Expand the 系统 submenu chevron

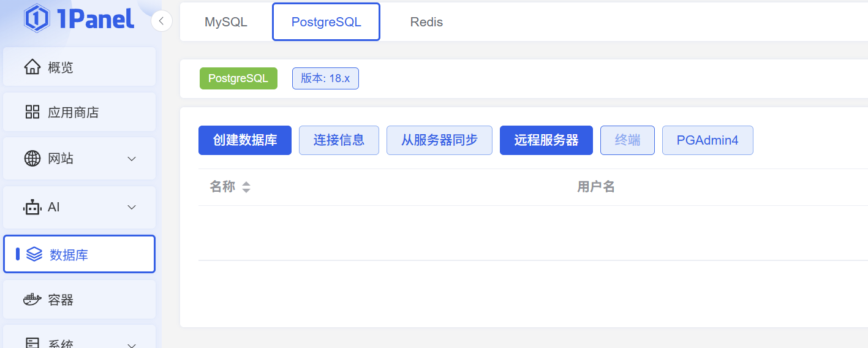click(x=131, y=344)
